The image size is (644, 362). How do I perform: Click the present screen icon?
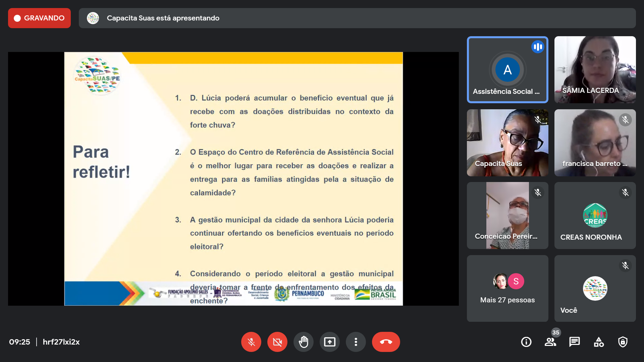[x=330, y=342]
